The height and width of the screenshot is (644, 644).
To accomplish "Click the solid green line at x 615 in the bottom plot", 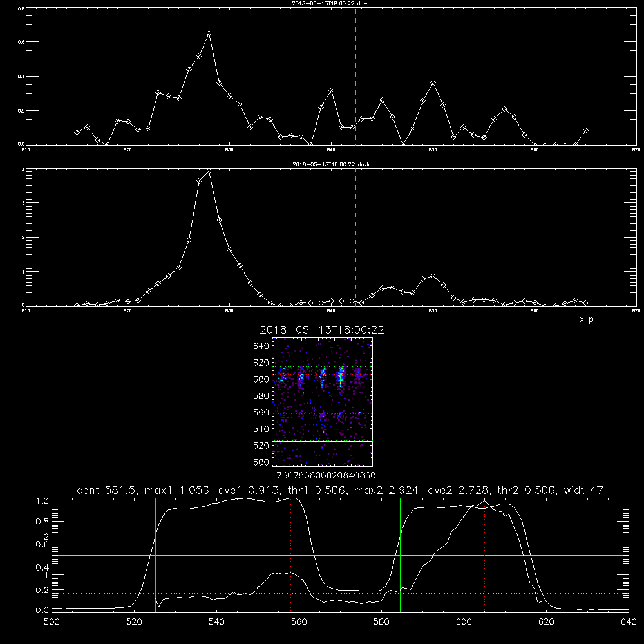I will click(526, 554).
